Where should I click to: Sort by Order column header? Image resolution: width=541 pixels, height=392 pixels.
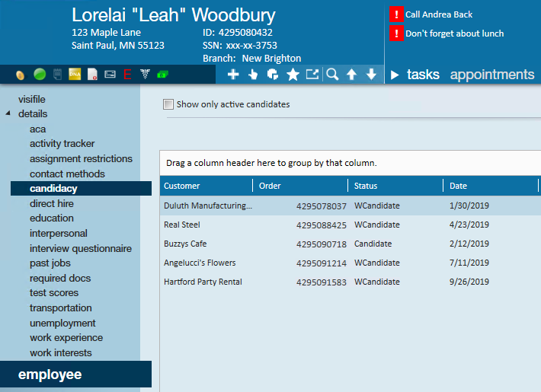pos(300,186)
